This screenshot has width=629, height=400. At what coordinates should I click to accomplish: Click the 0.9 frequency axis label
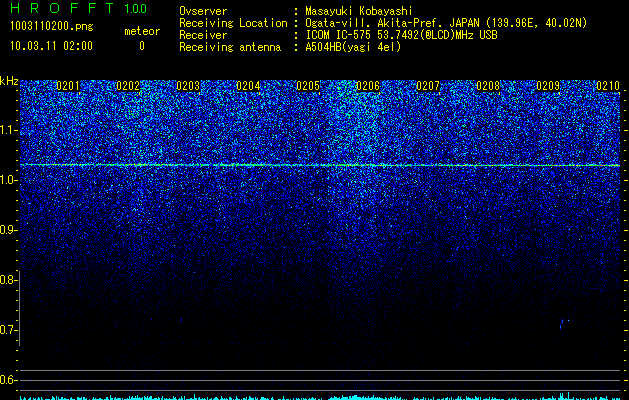pyautogui.click(x=8, y=230)
